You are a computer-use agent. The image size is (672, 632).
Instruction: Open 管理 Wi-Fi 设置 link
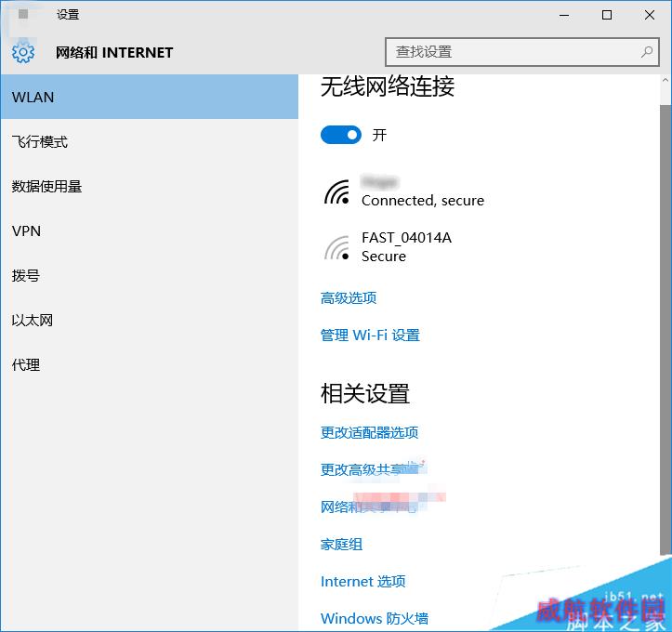370,336
